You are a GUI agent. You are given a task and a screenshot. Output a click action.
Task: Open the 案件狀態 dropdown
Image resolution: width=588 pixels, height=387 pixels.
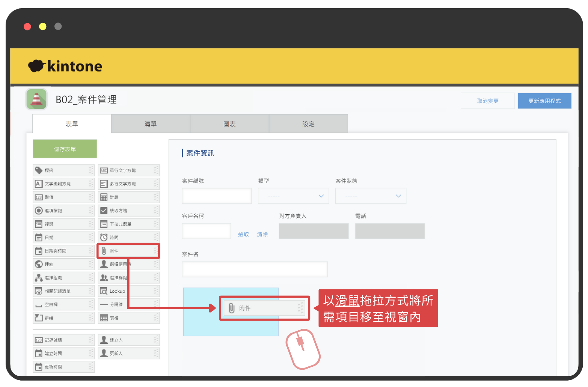pyautogui.click(x=371, y=196)
